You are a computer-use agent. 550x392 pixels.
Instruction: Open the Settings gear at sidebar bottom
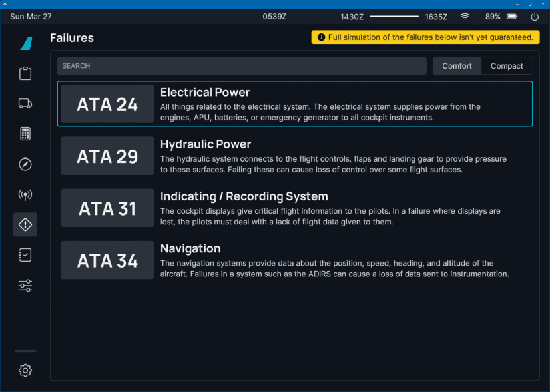click(x=25, y=371)
